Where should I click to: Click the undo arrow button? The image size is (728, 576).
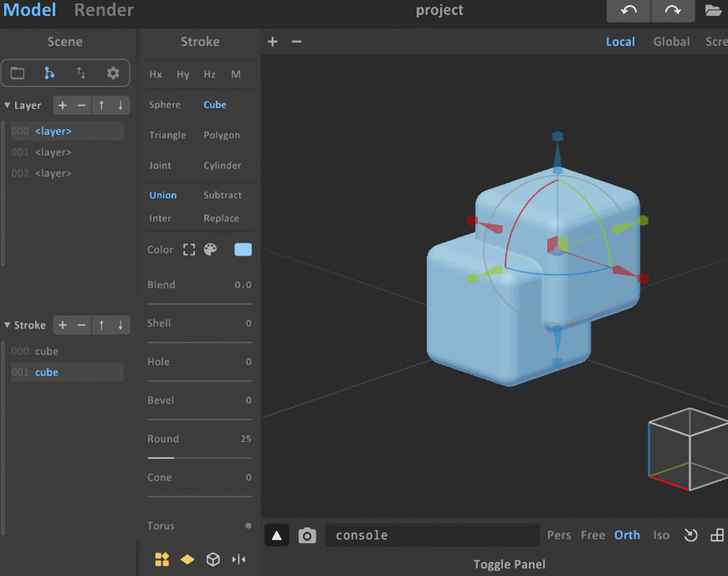pos(628,11)
